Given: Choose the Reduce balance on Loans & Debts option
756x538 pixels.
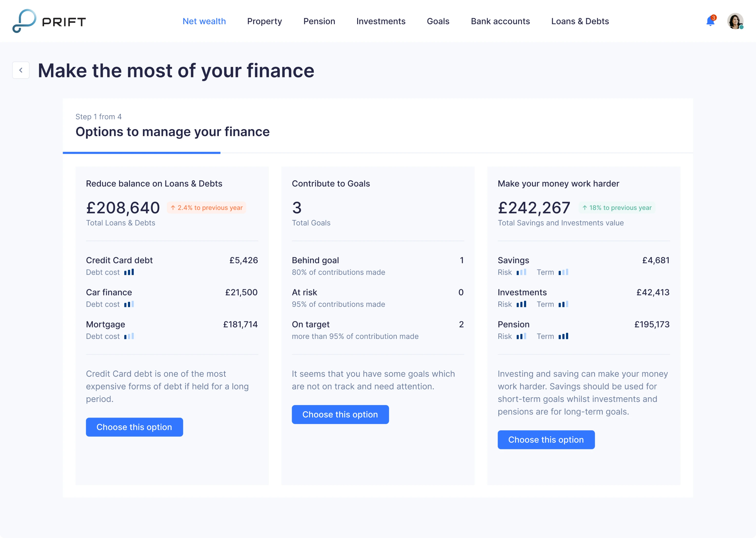Looking at the screenshot, I should (x=134, y=427).
